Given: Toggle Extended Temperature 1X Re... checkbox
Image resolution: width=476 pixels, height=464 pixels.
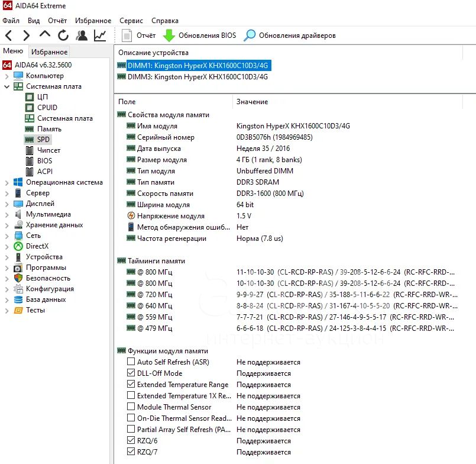Looking at the screenshot, I should point(131,395).
